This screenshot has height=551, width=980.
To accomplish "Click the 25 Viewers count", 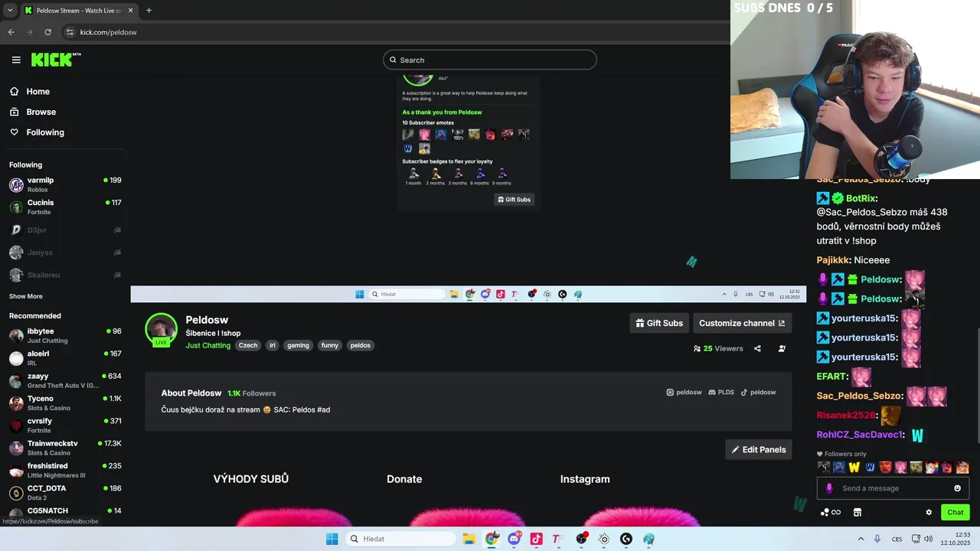I will click(718, 348).
